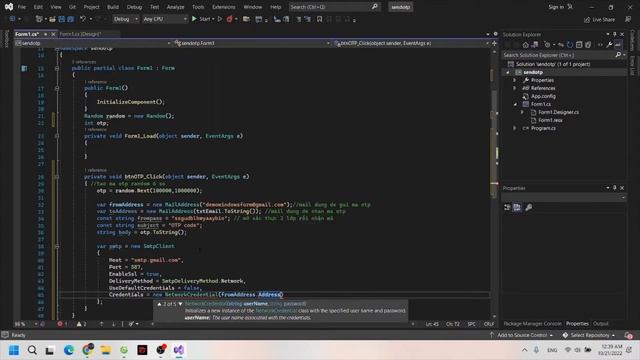The height and width of the screenshot is (360, 640).
Task: Pin the Solution Explorer panel
Action: [x=615, y=34]
